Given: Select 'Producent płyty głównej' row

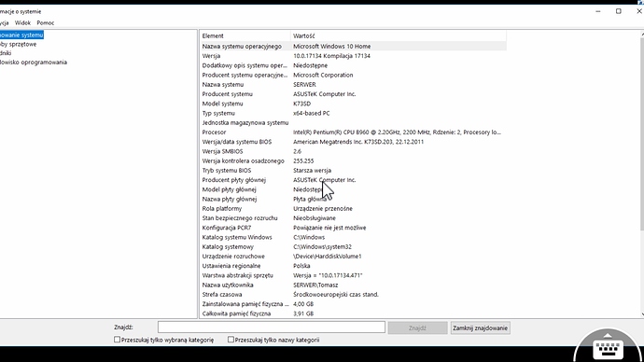Looking at the screenshot, I should click(x=353, y=180).
